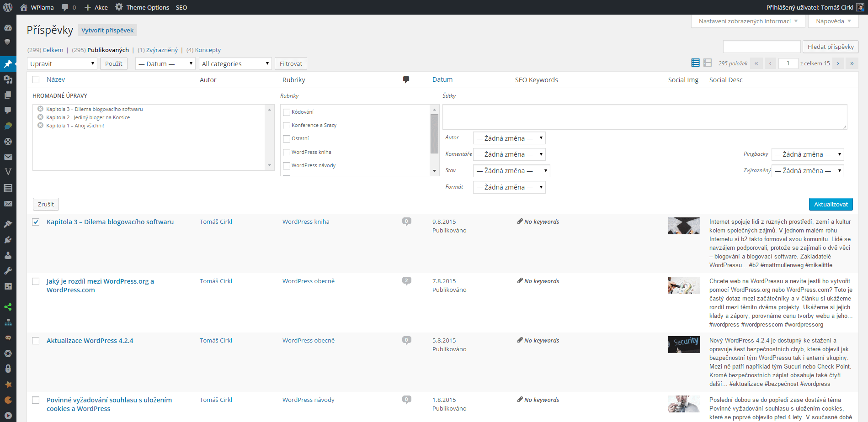
Task: Click the green share sidebar icon
Action: tap(8, 307)
